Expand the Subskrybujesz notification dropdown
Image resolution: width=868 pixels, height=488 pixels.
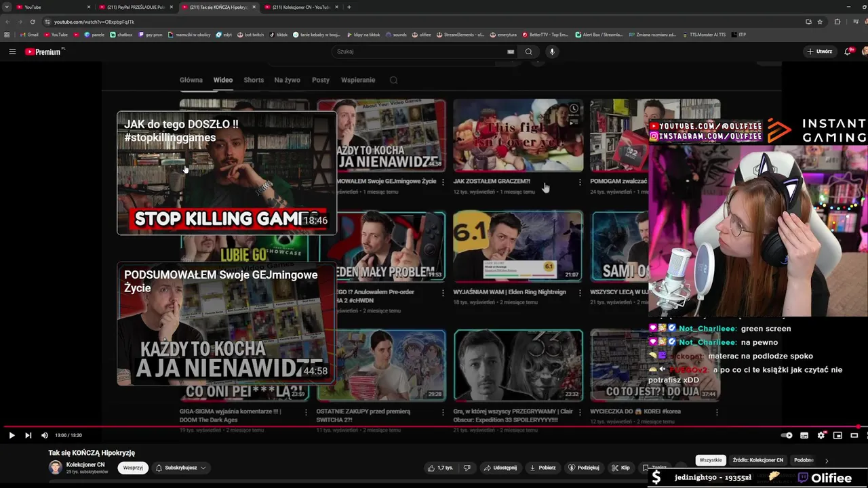(x=180, y=468)
